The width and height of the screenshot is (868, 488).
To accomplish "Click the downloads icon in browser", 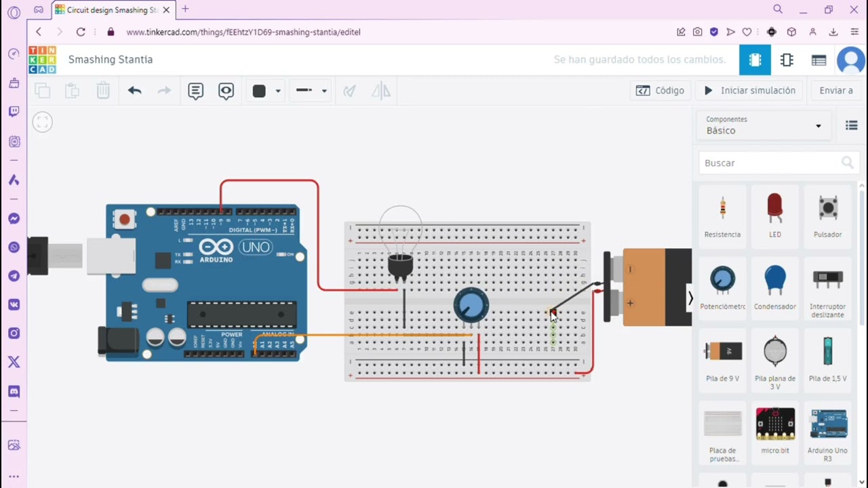I will pos(833,32).
